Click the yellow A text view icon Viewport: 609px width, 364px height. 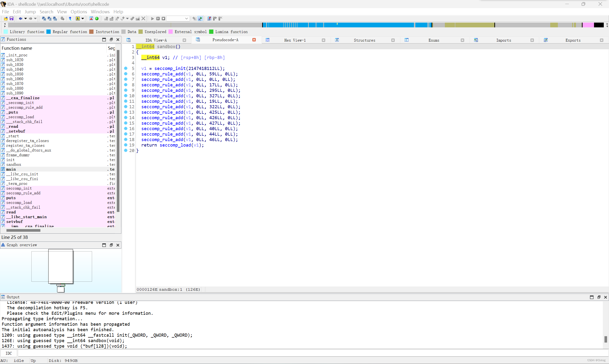pyautogui.click(x=78, y=19)
